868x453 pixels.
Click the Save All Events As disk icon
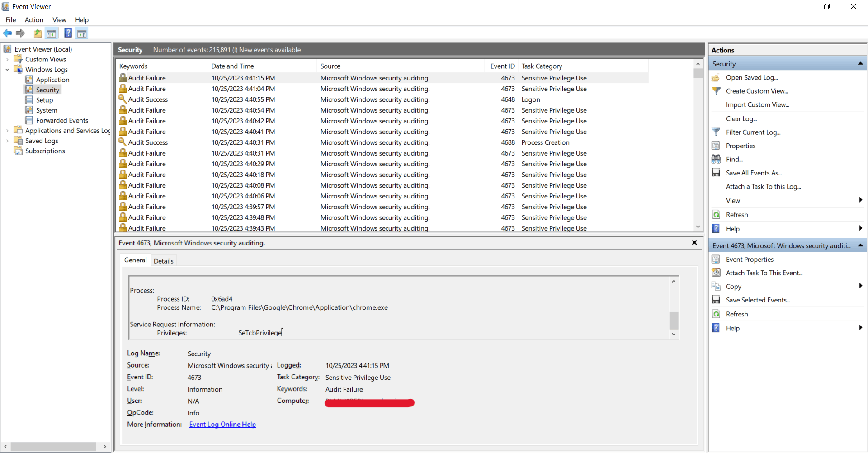[716, 173]
